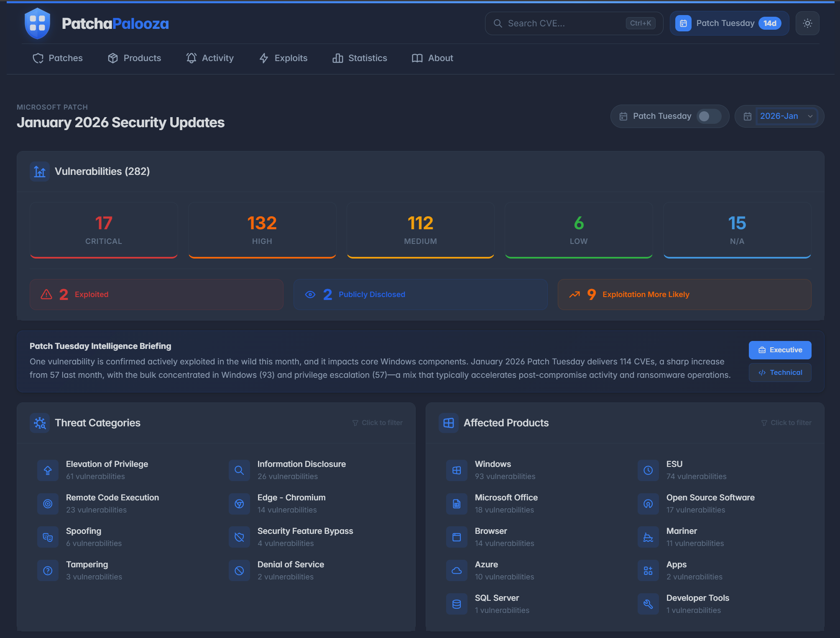Select the 17 Critical severity card

click(104, 230)
